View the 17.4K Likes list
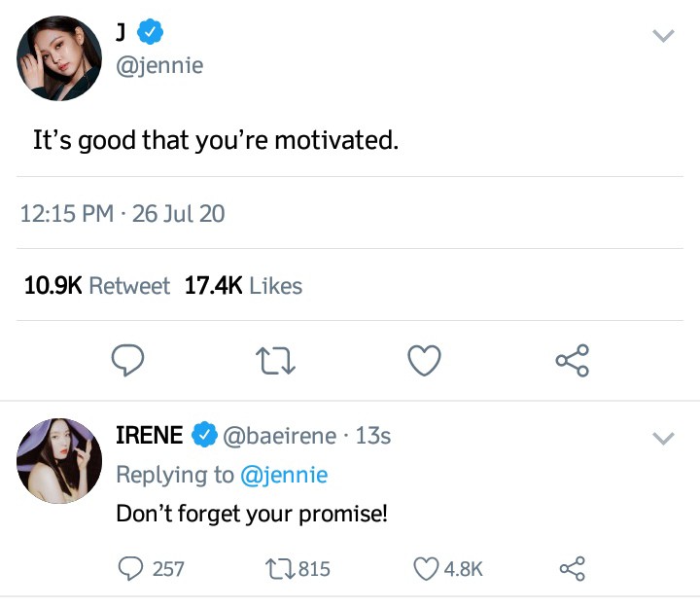Viewport: 700px width, 607px height. click(243, 286)
